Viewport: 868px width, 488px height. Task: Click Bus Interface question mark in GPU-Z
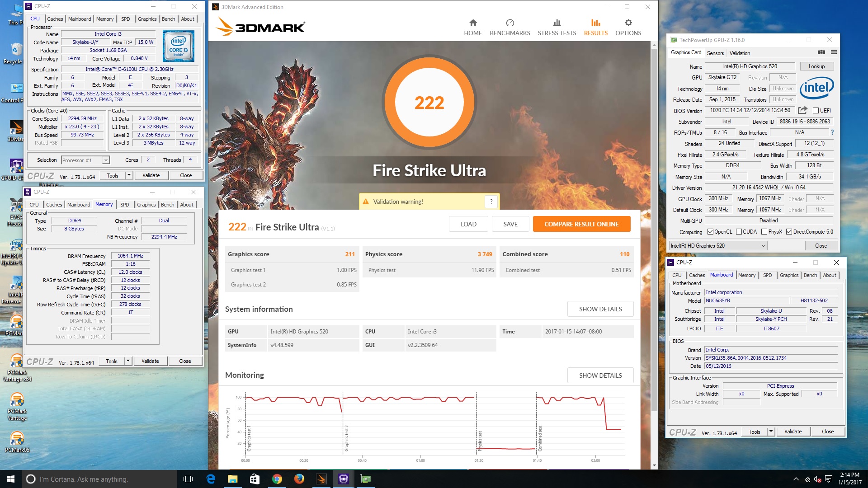tap(832, 132)
